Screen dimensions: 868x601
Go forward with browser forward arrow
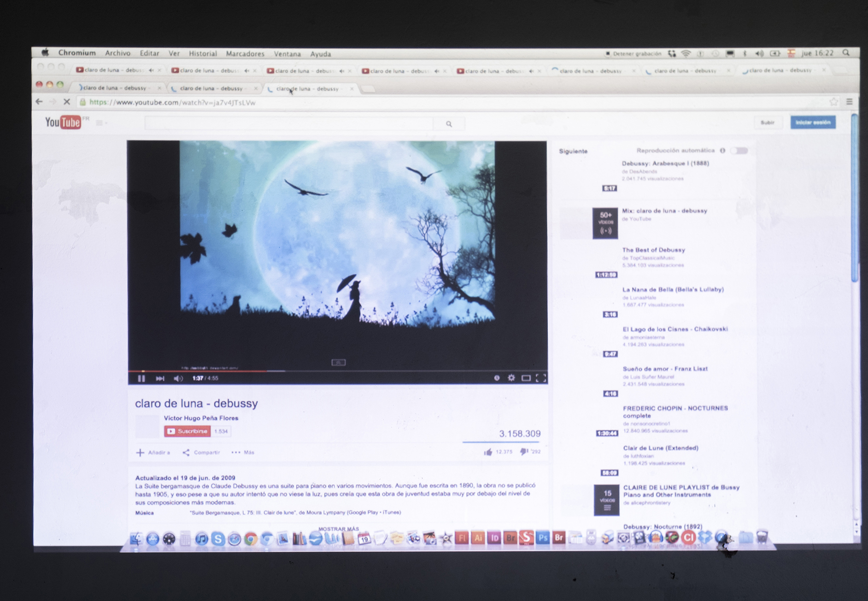[x=53, y=102]
